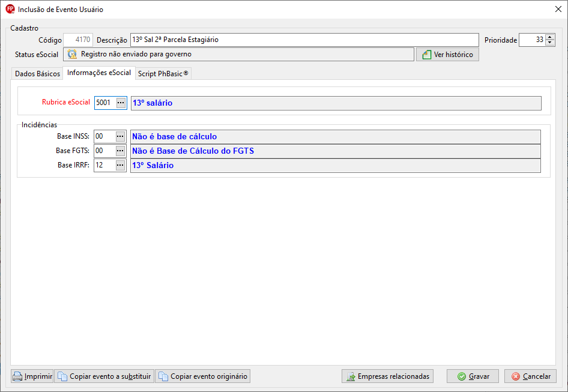
Task: Click the FP application icon in title bar
Action: point(10,9)
